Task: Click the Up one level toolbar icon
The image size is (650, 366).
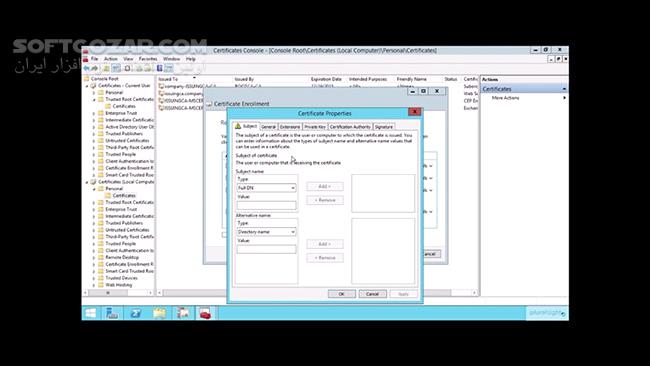Action: (107, 68)
